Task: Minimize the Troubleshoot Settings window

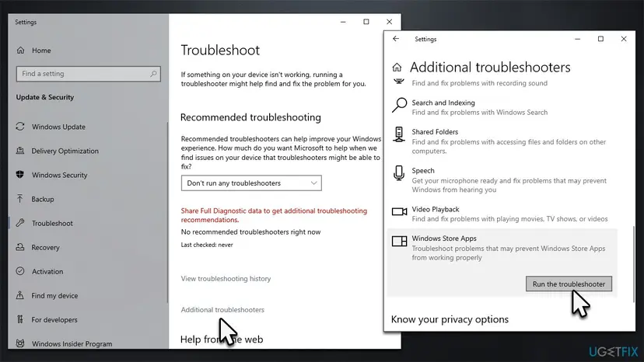Action: tap(343, 22)
